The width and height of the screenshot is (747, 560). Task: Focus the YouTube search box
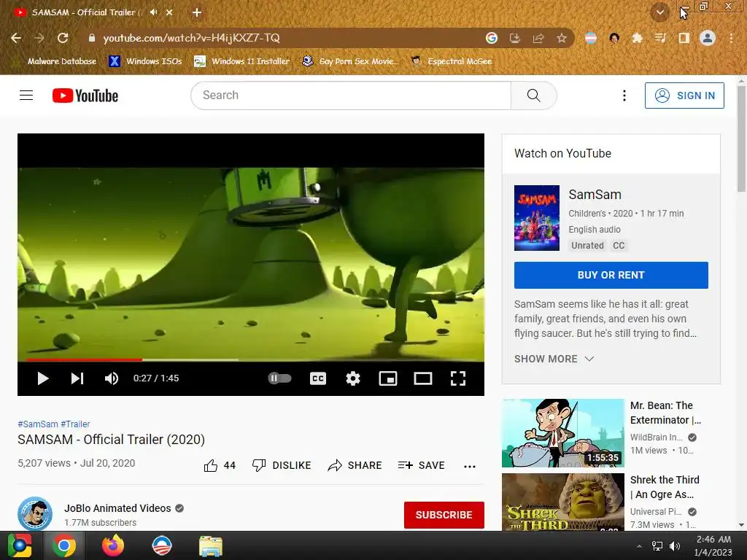coord(351,96)
